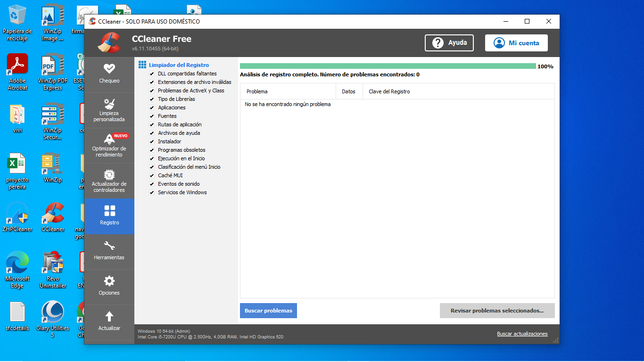Open the Ayuda help button
644x362 pixels.
point(449,43)
